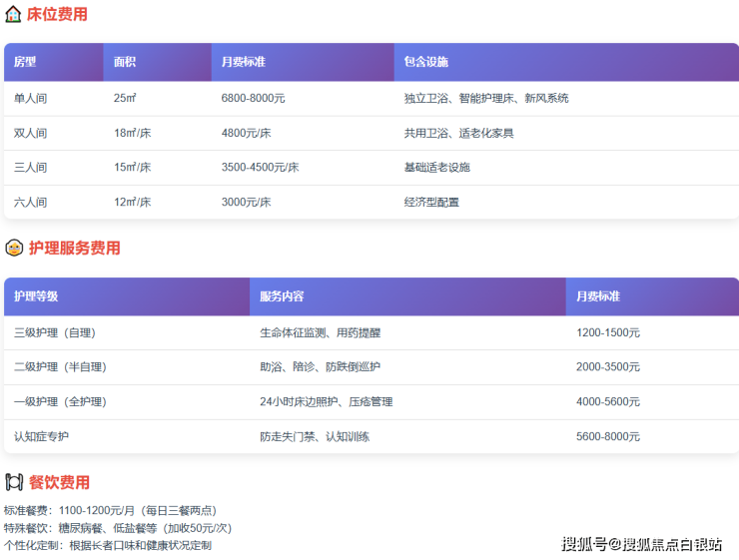Click the 24小时床边照护 service cell
The image size is (739, 560).
[x=326, y=402]
